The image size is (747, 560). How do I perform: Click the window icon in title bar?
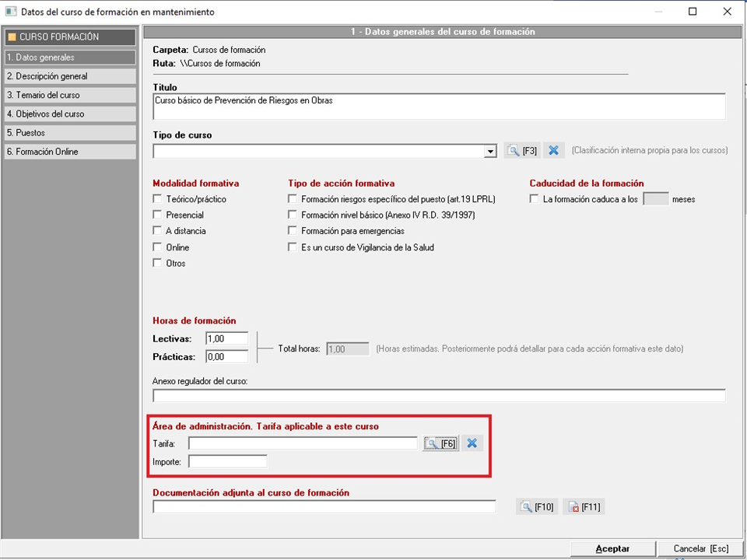click(x=11, y=12)
